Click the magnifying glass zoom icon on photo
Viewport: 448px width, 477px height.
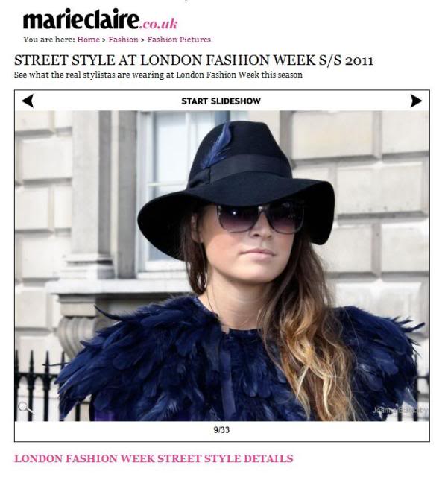pos(25,408)
